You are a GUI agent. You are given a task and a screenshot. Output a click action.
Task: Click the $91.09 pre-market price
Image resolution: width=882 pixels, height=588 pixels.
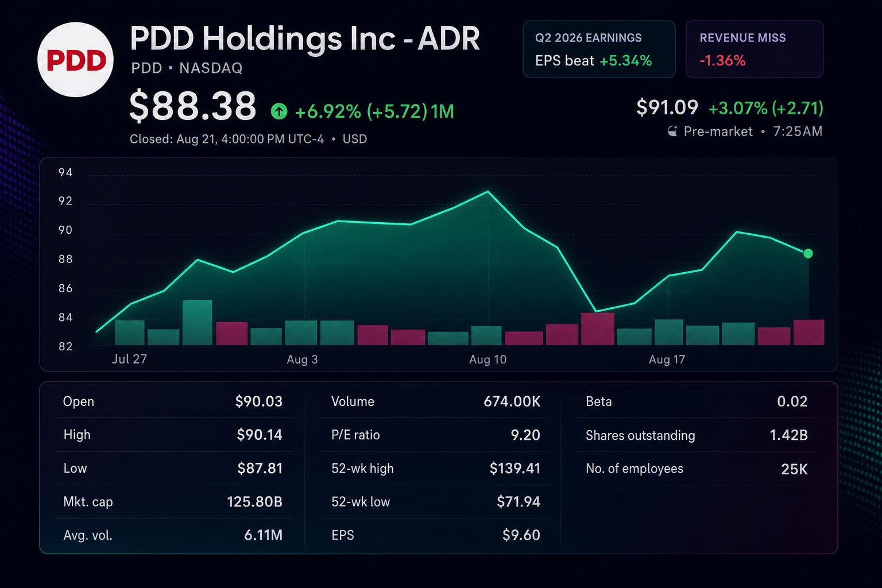667,107
